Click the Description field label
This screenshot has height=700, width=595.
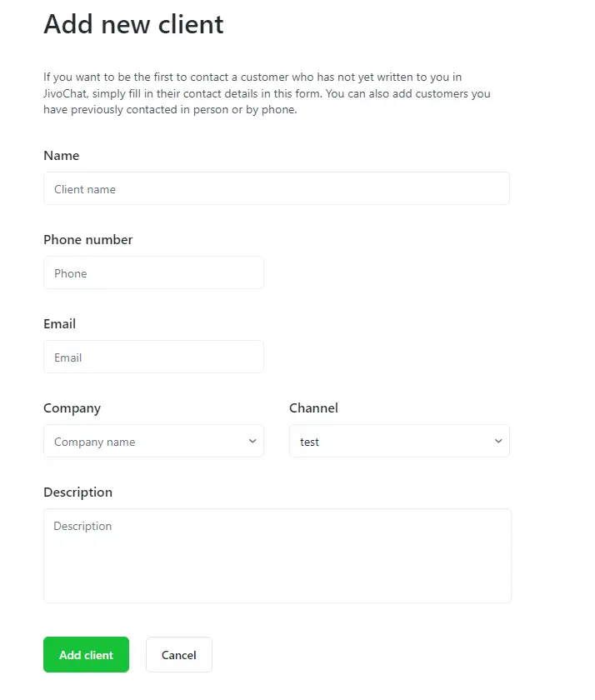click(x=77, y=492)
